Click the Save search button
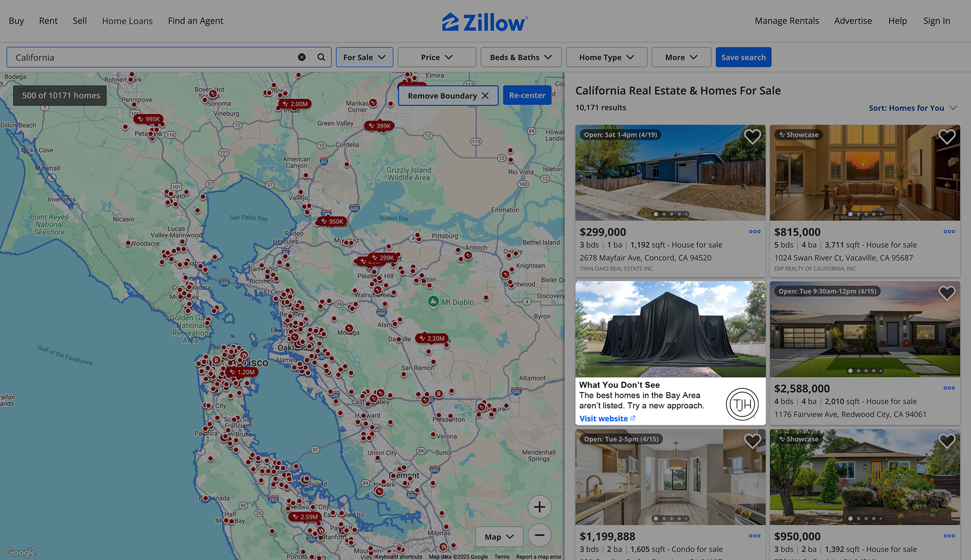The width and height of the screenshot is (971, 560). [x=743, y=57]
